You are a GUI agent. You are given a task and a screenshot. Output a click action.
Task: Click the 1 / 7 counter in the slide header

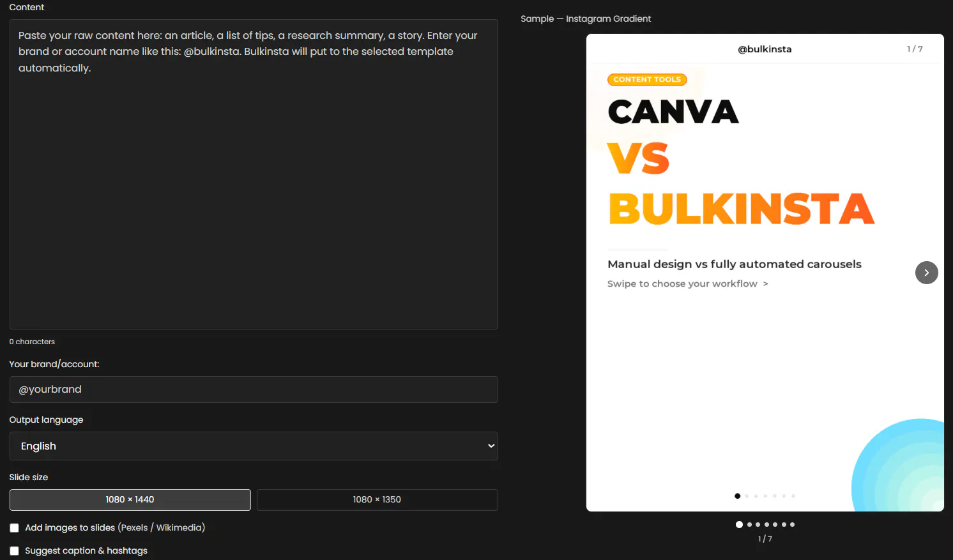[x=915, y=49]
